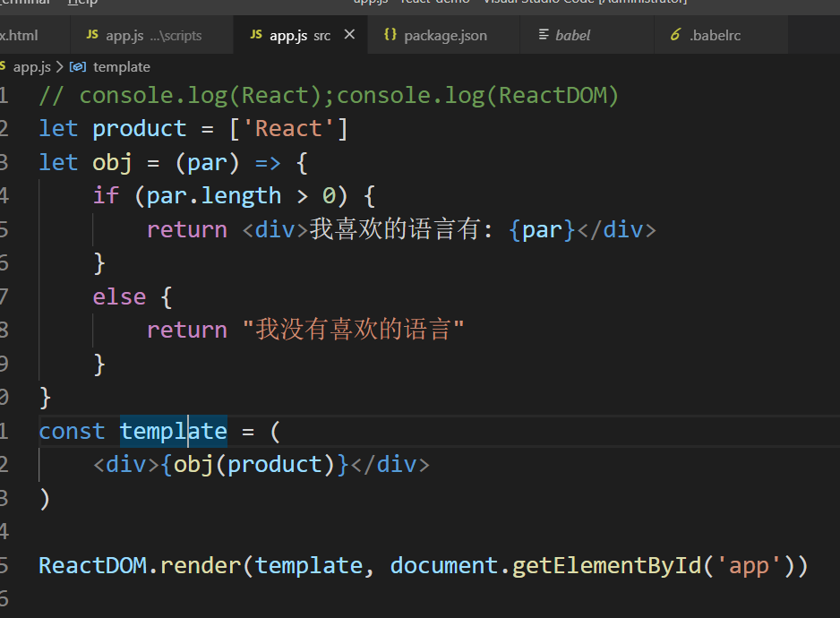Click the JS icon on app.js src tab
This screenshot has width=840, height=618.
256,35
